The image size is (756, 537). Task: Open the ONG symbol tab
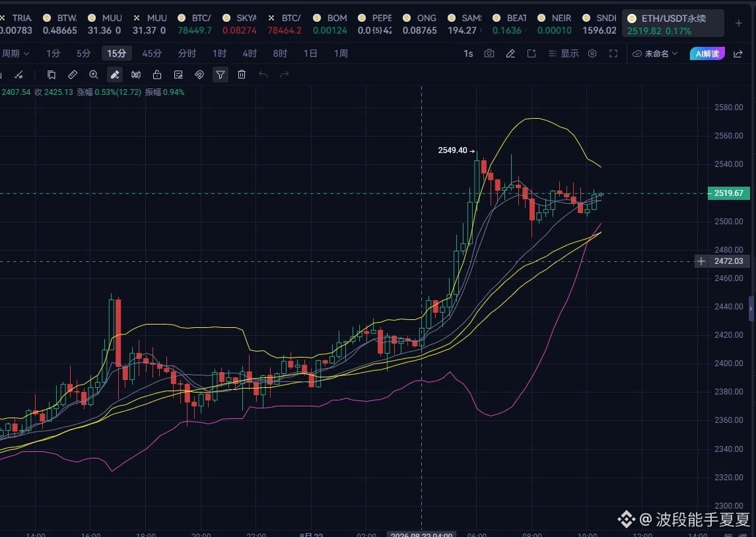coord(420,24)
